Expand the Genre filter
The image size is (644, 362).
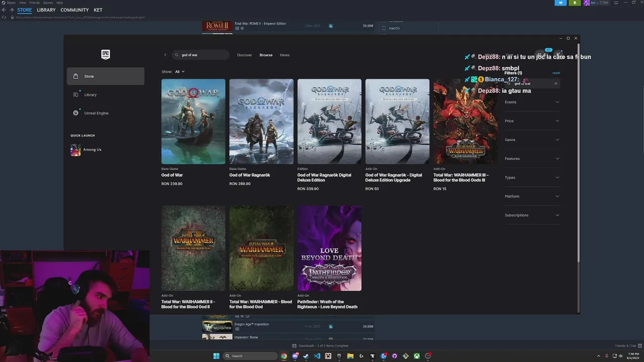[532, 140]
